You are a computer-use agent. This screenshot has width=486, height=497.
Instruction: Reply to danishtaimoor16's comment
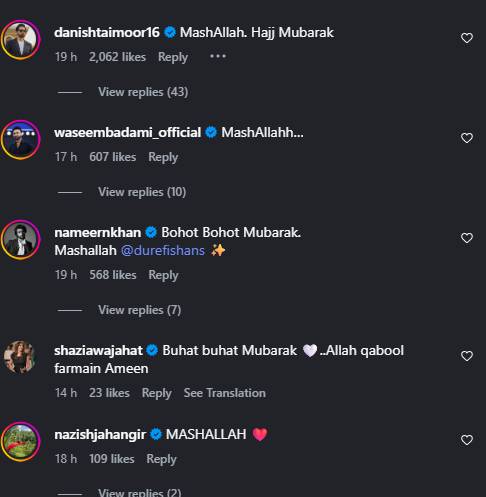click(x=173, y=57)
